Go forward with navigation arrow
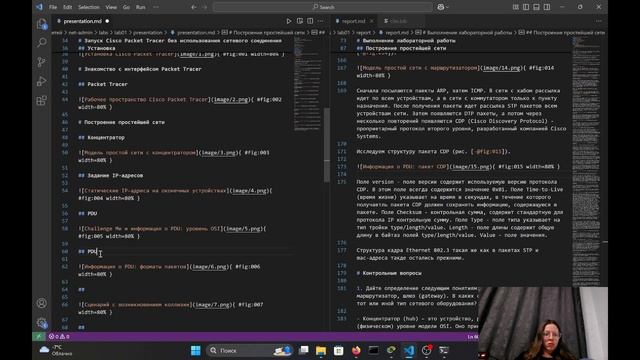This screenshot has height=360, width=640. [205, 7]
